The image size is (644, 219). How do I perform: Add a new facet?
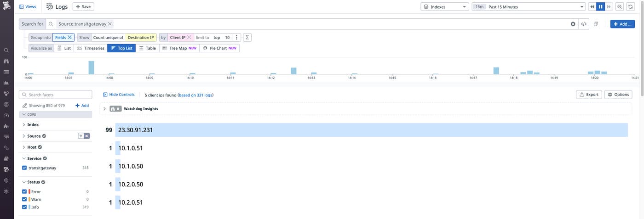(x=82, y=106)
